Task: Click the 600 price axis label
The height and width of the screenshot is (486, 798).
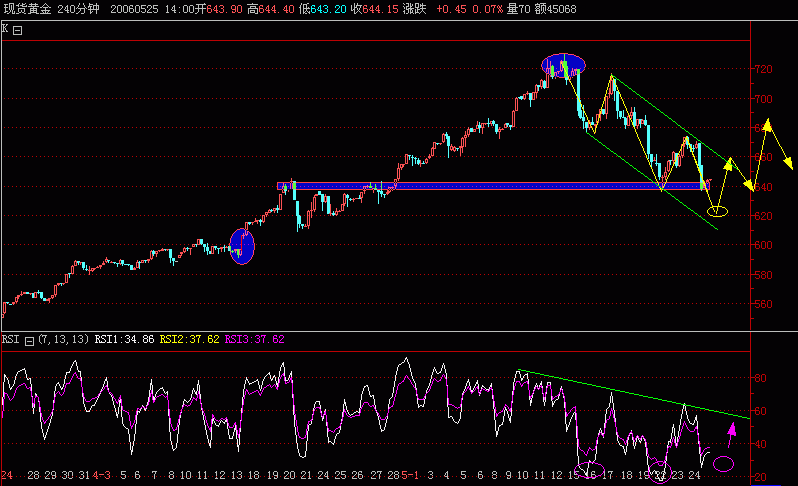Action: pos(763,245)
